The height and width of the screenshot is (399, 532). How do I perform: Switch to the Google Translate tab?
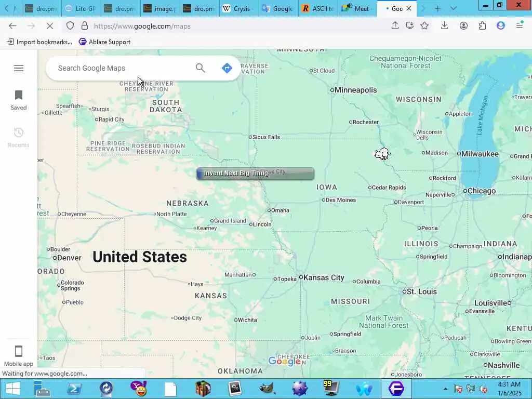coord(278,8)
